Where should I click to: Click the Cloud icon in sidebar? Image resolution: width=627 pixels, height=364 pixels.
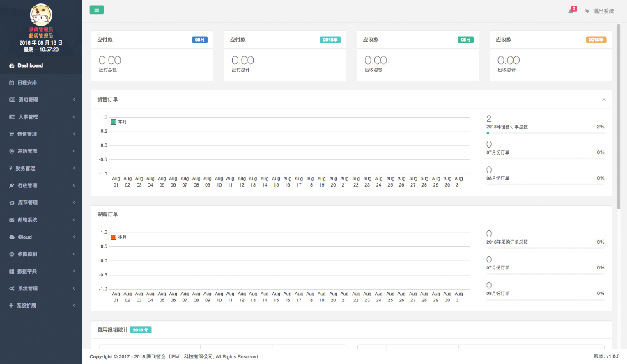pyautogui.click(x=11, y=237)
